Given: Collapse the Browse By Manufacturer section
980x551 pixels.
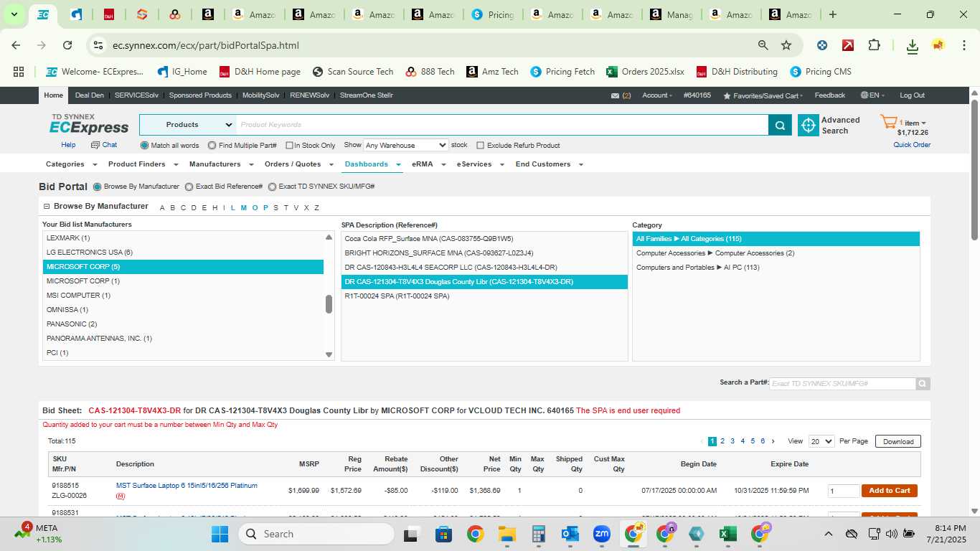Looking at the screenshot, I should click(47, 207).
